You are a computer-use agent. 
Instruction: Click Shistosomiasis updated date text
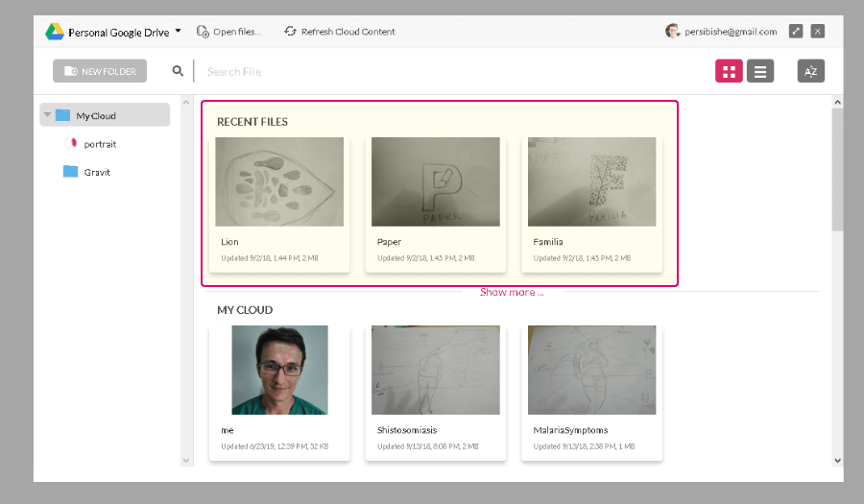click(x=427, y=446)
